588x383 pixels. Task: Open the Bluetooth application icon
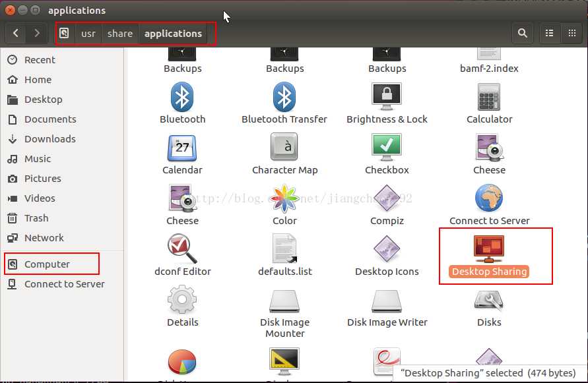[182, 97]
